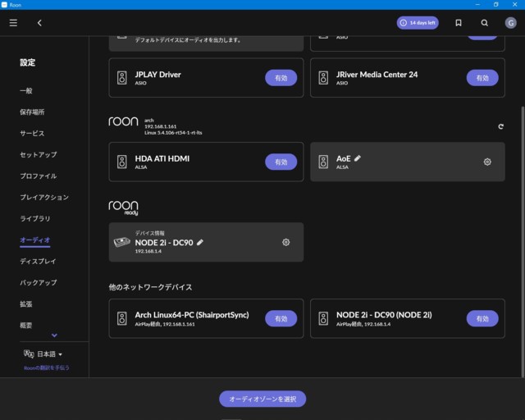The image size is (525, 420).
Task: Open the 保存場所 settings section
Action: 32,112
